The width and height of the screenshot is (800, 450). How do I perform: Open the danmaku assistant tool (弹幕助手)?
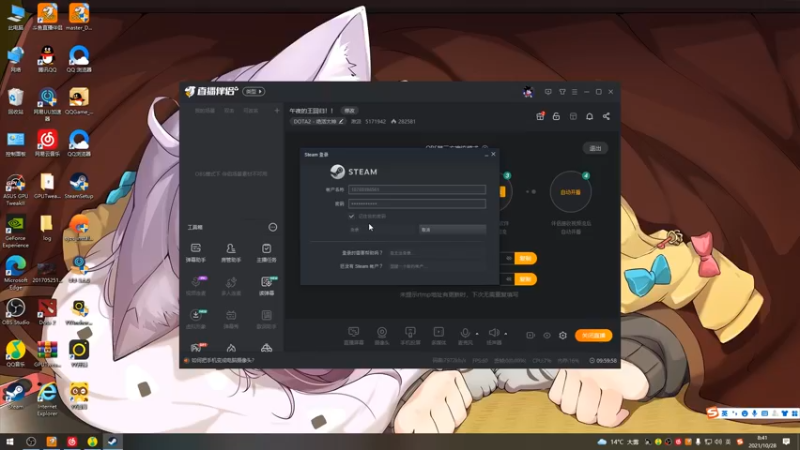[196, 253]
